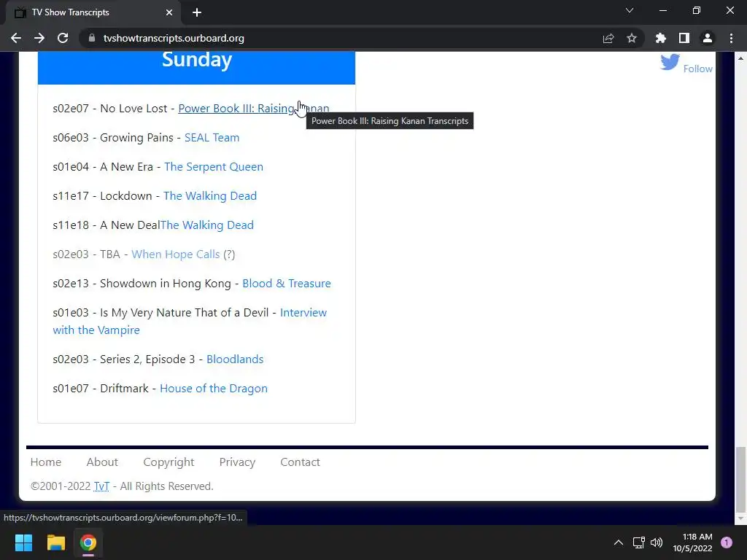Click the text 's02e03 - TBA'
Image resolution: width=747 pixels, height=560 pixels.
point(86,254)
